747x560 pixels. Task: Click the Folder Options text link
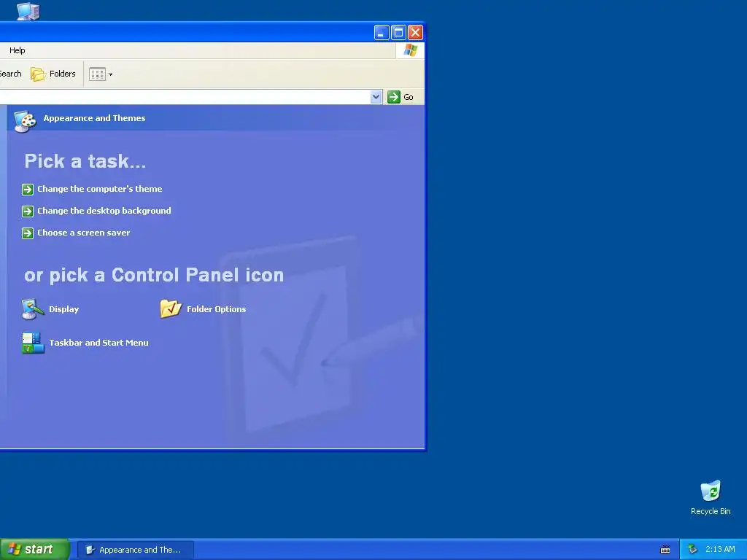216,309
